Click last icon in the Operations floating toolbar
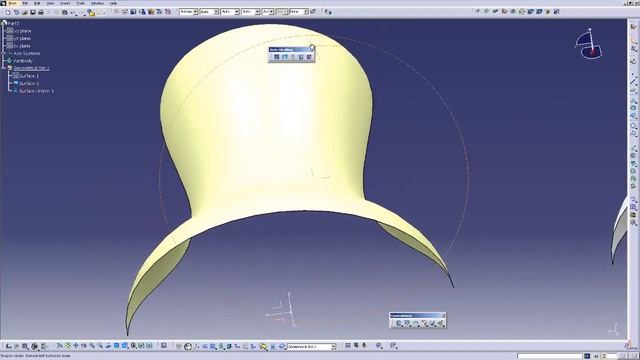 pyautogui.click(x=441, y=323)
